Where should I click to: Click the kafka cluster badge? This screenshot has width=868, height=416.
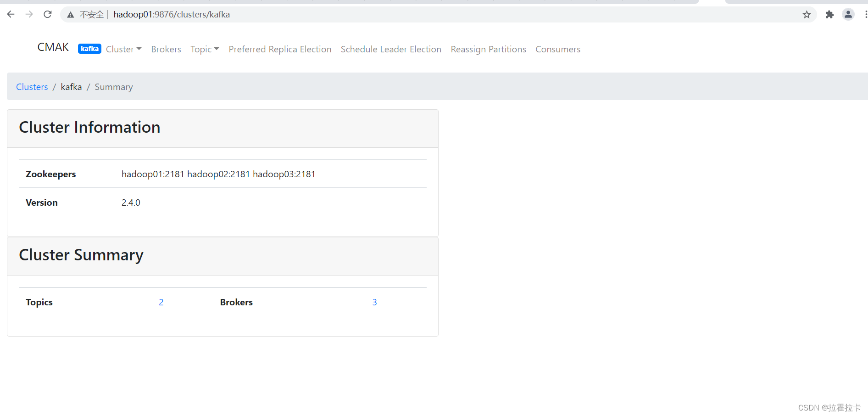[89, 49]
